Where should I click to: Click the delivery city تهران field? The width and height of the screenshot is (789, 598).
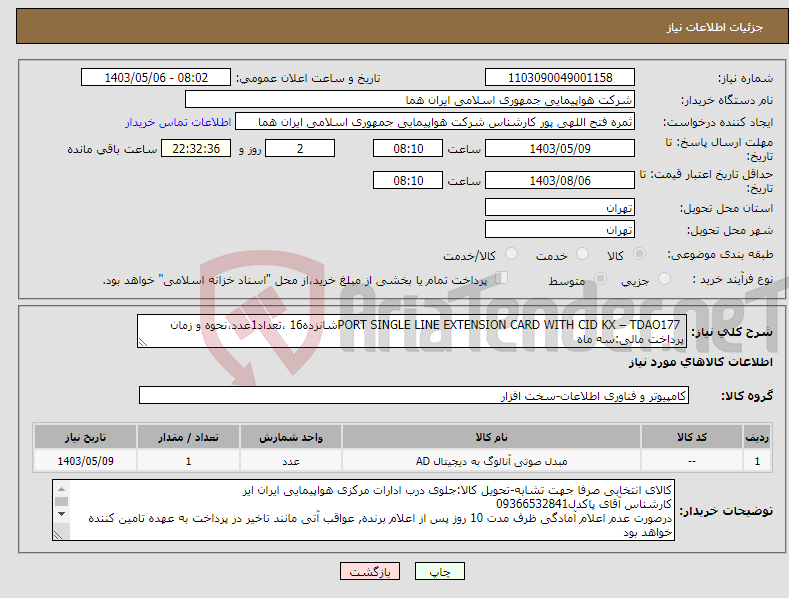[x=560, y=230]
